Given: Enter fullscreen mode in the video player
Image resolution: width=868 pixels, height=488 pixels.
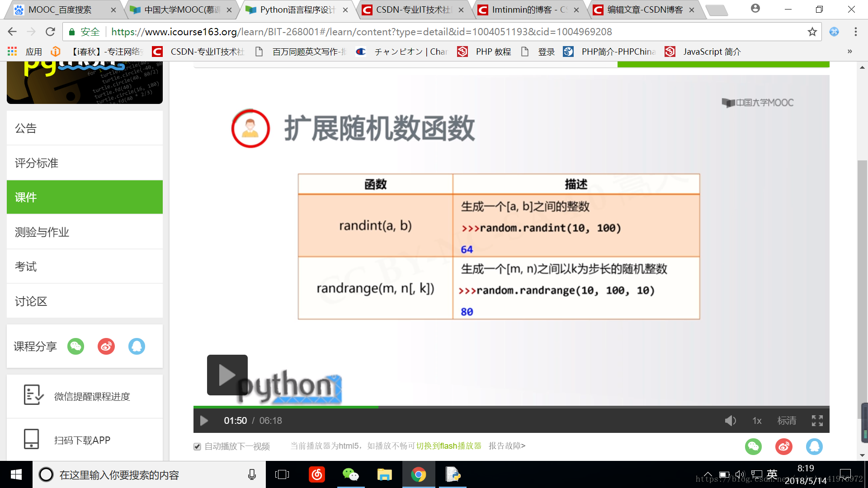Looking at the screenshot, I should click(x=817, y=421).
